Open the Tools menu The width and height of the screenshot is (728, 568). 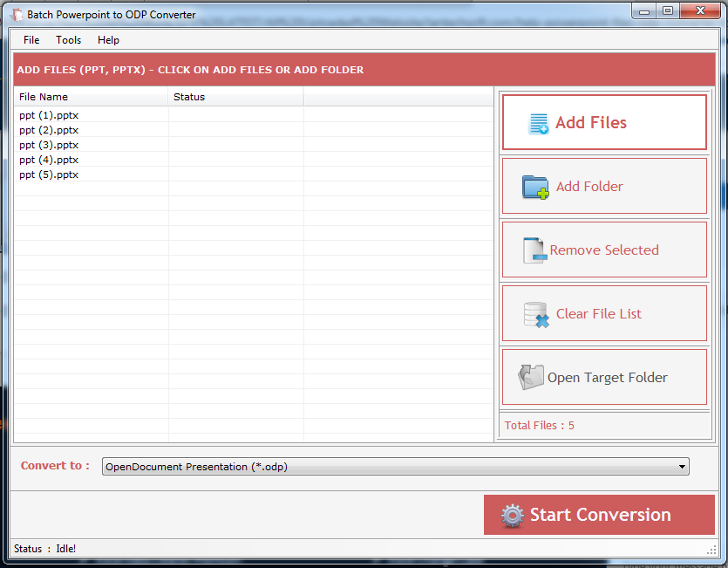coord(68,40)
